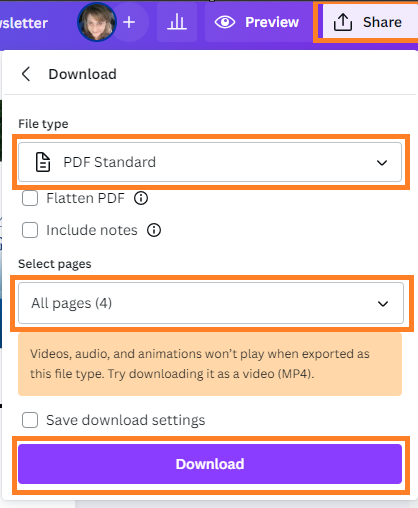
Task: Open the analytics bar chart icon
Action: [177, 22]
